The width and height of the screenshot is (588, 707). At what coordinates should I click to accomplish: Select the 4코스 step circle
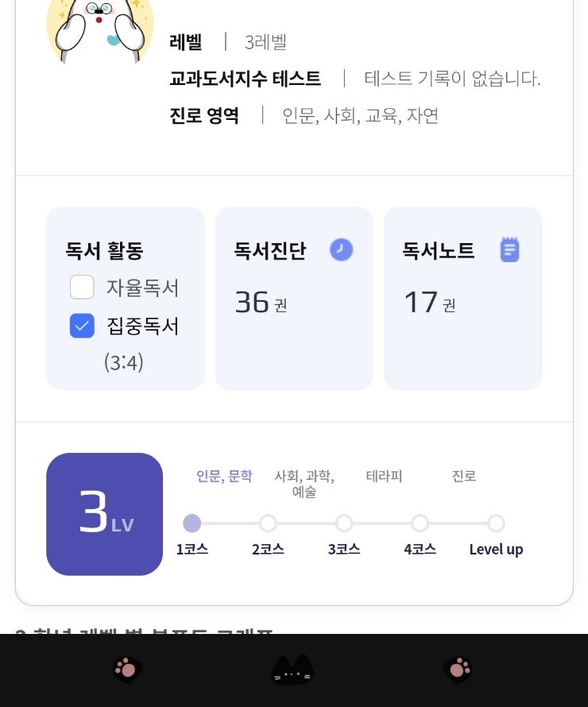420,523
